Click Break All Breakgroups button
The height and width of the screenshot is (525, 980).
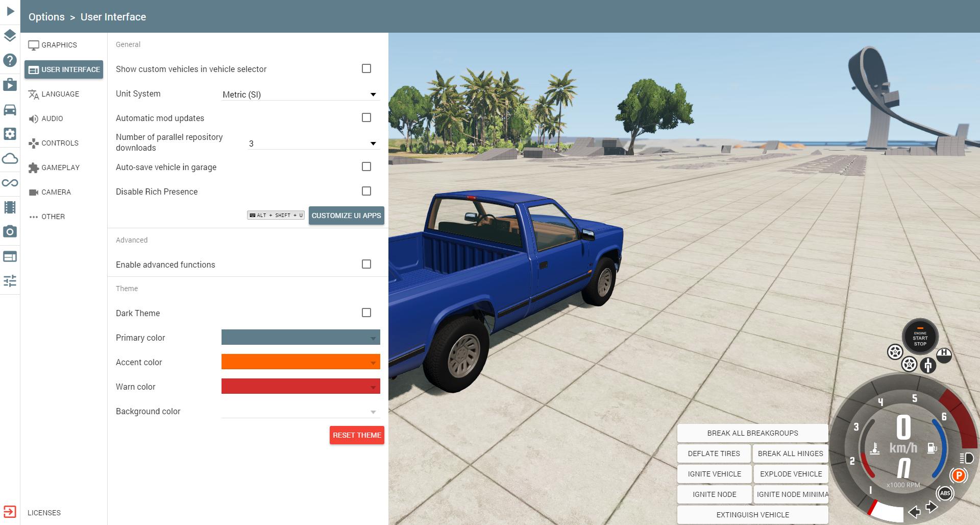click(x=752, y=433)
